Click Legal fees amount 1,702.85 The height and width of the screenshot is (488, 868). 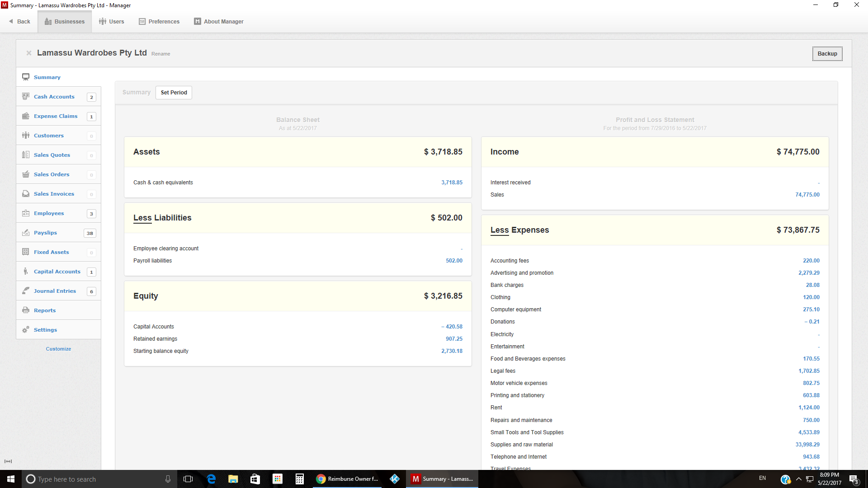tap(809, 371)
